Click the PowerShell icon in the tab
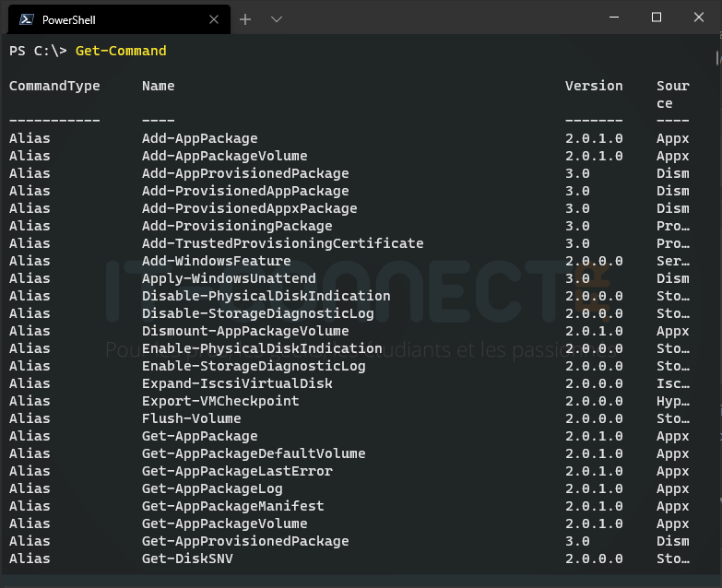Image resolution: width=722 pixels, height=588 pixels. click(x=27, y=19)
